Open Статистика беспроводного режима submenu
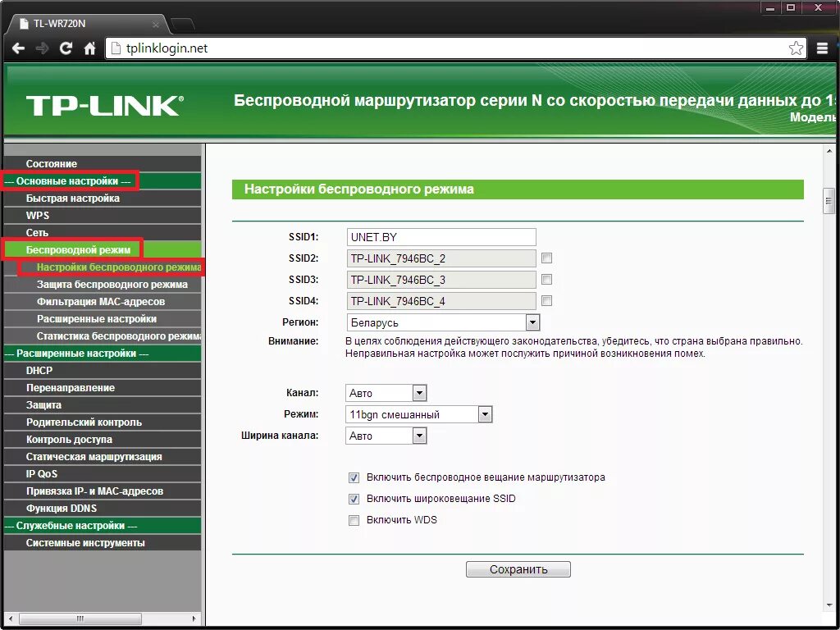Viewport: 840px width, 630px height. point(103,336)
